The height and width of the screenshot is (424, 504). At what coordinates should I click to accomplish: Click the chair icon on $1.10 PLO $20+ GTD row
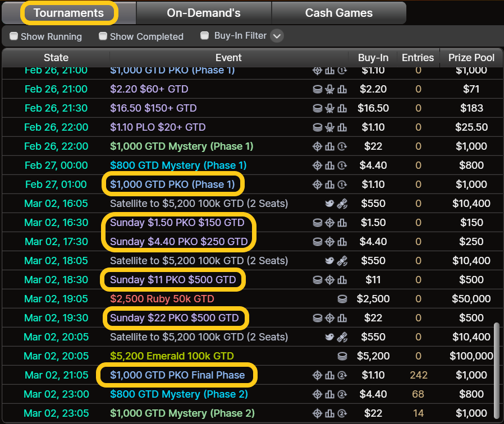[x=330, y=127]
